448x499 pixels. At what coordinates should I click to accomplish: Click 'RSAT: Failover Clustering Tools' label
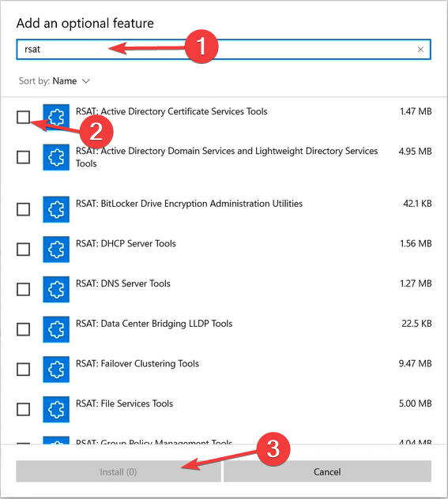pos(137,363)
